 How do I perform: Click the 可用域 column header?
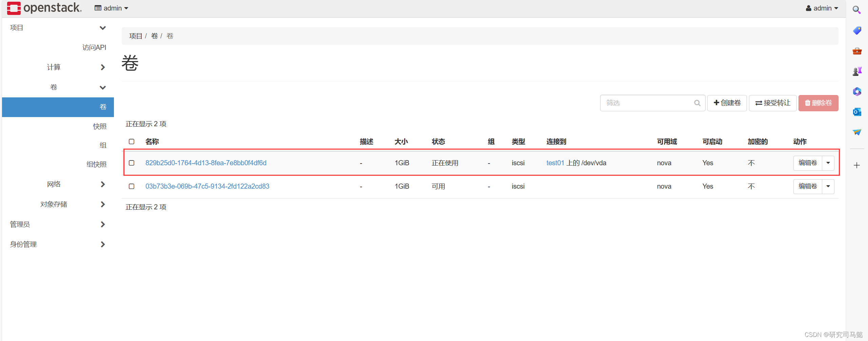pos(667,141)
